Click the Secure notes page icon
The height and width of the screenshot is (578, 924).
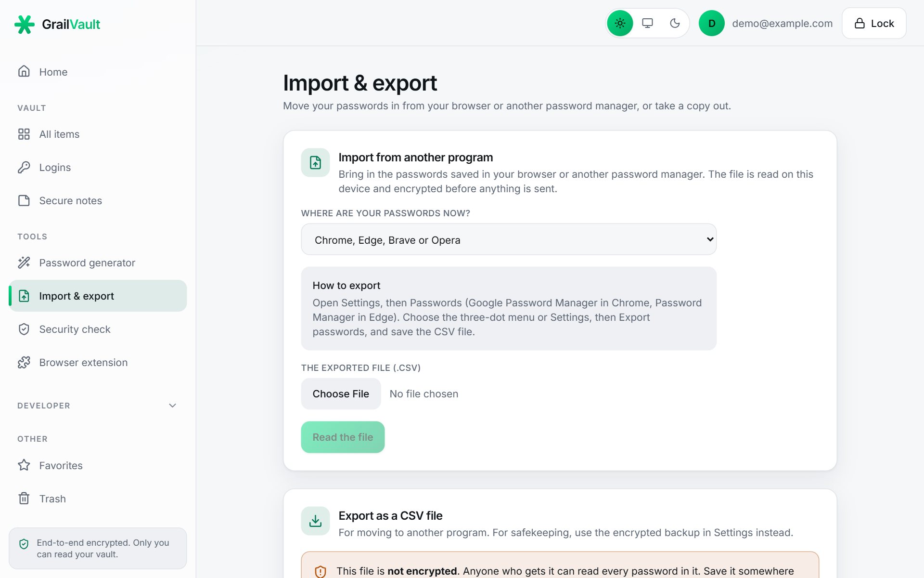tap(24, 200)
